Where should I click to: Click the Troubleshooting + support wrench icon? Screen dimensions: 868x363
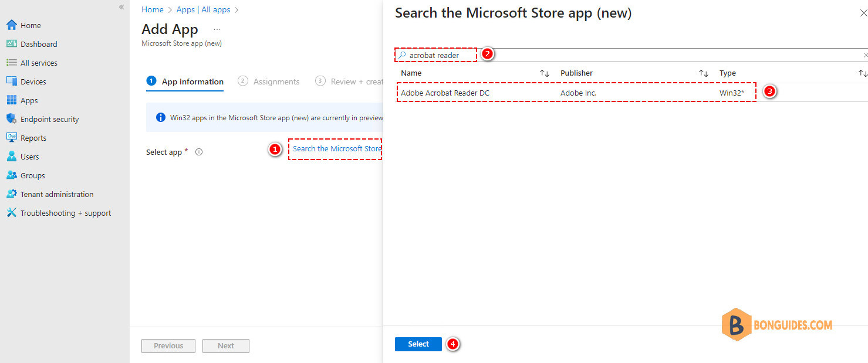(11, 213)
